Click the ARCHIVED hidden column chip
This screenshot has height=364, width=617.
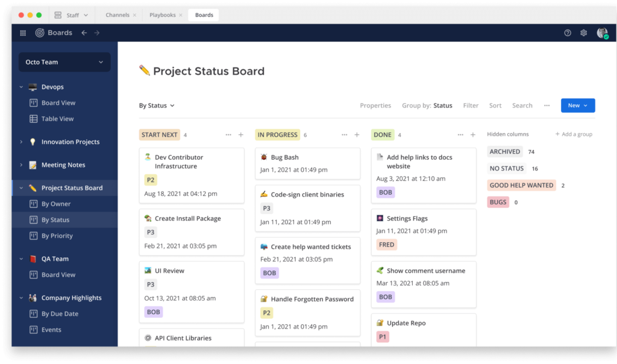504,151
